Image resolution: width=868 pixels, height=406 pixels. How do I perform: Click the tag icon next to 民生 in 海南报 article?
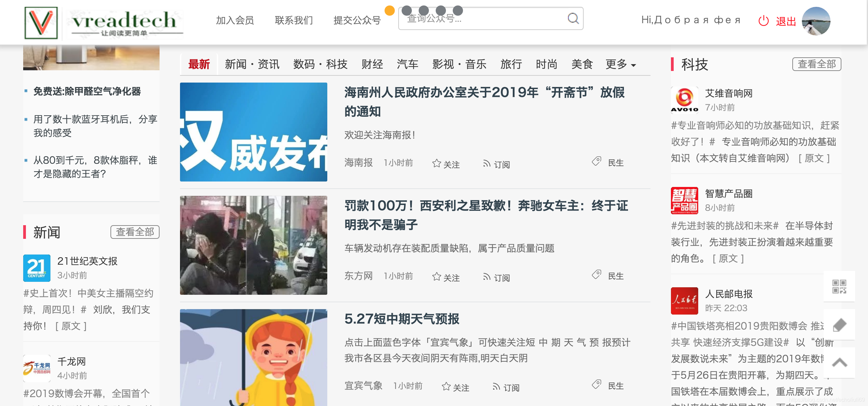596,161
